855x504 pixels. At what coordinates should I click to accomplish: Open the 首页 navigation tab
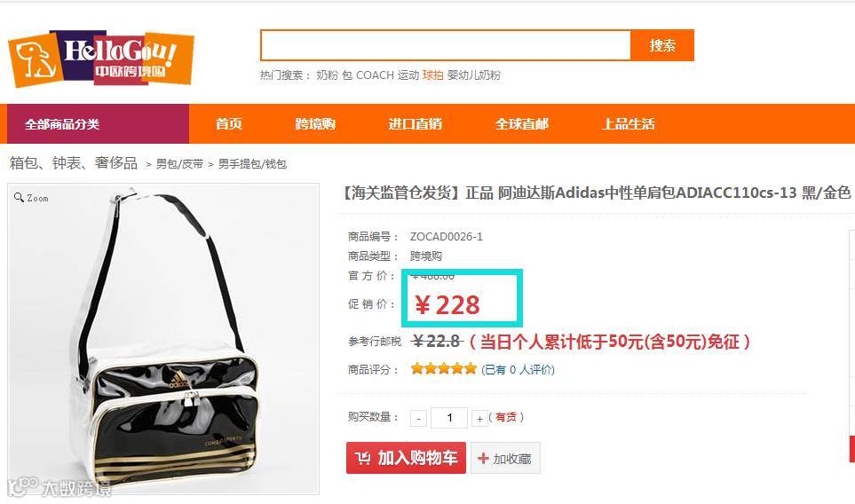pos(228,123)
